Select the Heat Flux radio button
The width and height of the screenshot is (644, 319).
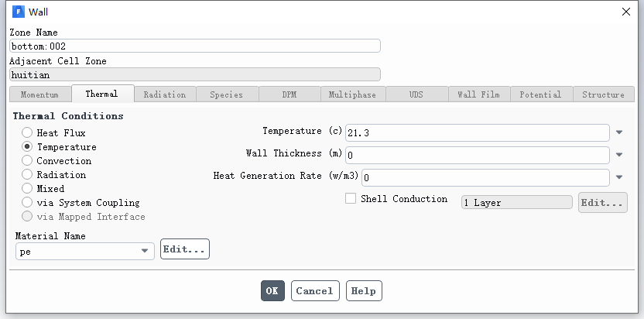pos(27,133)
